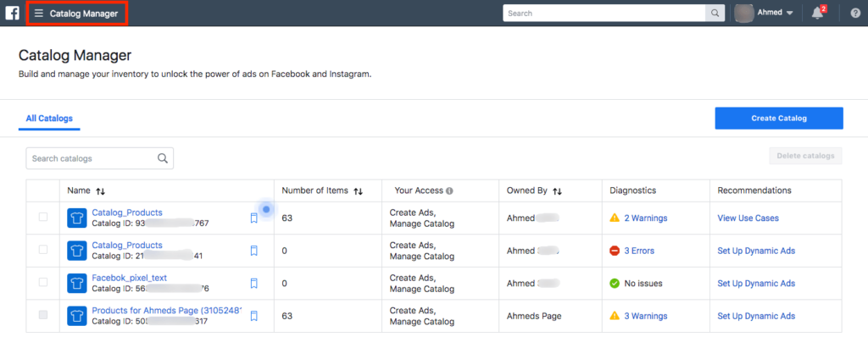Check the box for Catalog_Products with 2 Warnings
868x348 pixels.
(43, 217)
